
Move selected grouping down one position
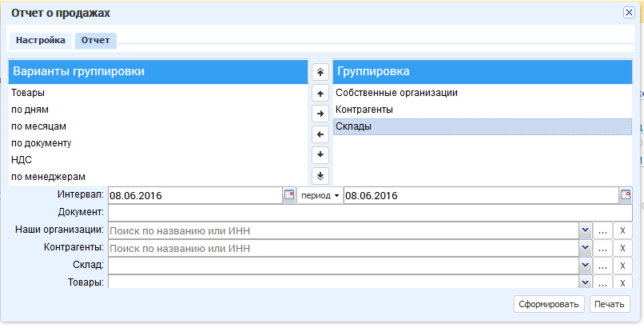[320, 155]
